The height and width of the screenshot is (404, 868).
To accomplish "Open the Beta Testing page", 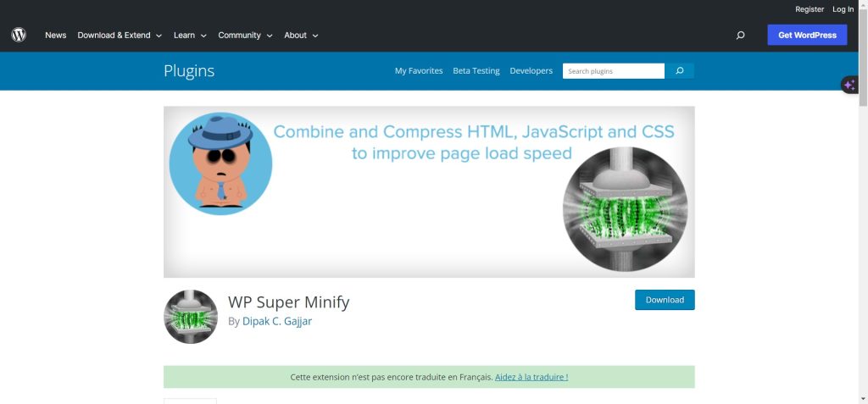I will pyautogui.click(x=476, y=71).
